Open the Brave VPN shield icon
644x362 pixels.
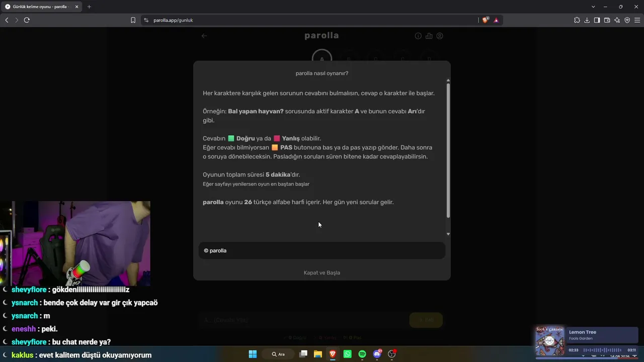[x=627, y=20]
